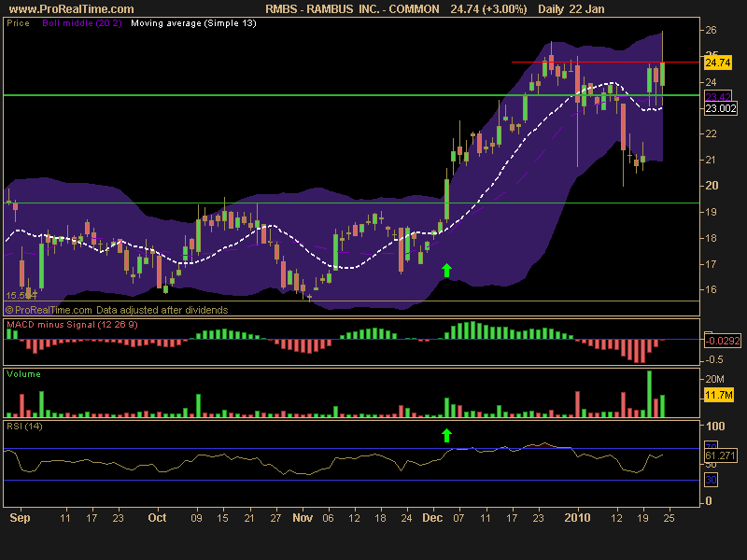Click the 23.002 moving average value tag
The width and height of the screenshot is (747, 560).
721,108
